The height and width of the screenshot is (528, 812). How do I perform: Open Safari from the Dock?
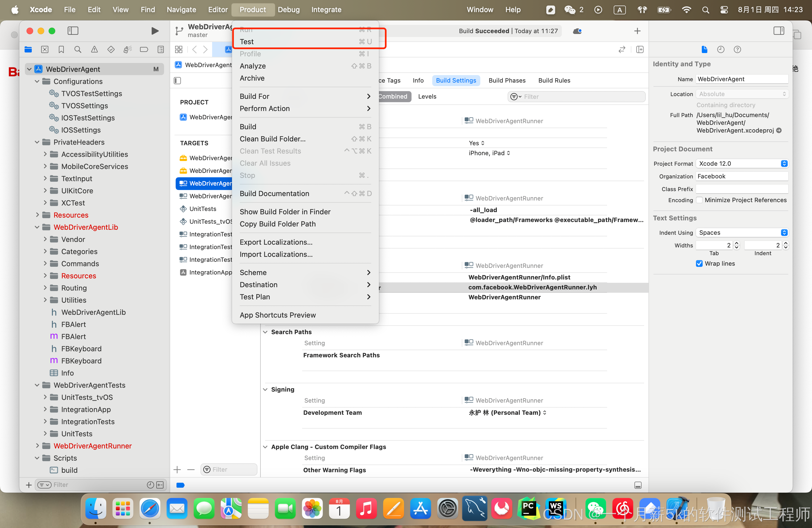tap(150, 509)
